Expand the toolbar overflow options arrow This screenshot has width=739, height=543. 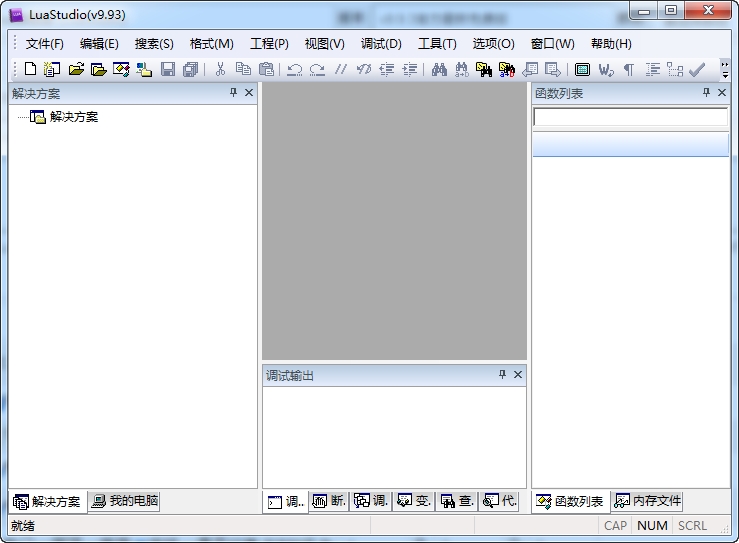[x=725, y=69]
